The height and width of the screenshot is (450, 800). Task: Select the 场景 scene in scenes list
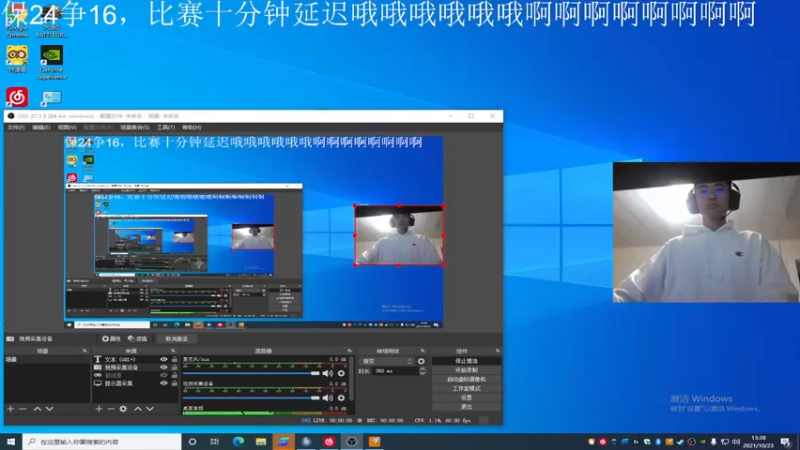click(x=47, y=360)
